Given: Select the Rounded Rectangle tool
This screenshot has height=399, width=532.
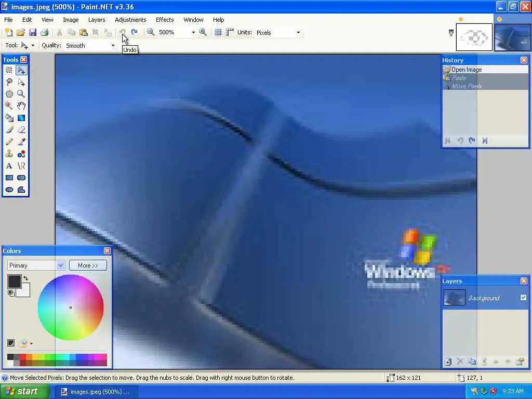Looking at the screenshot, I should [x=21, y=178].
